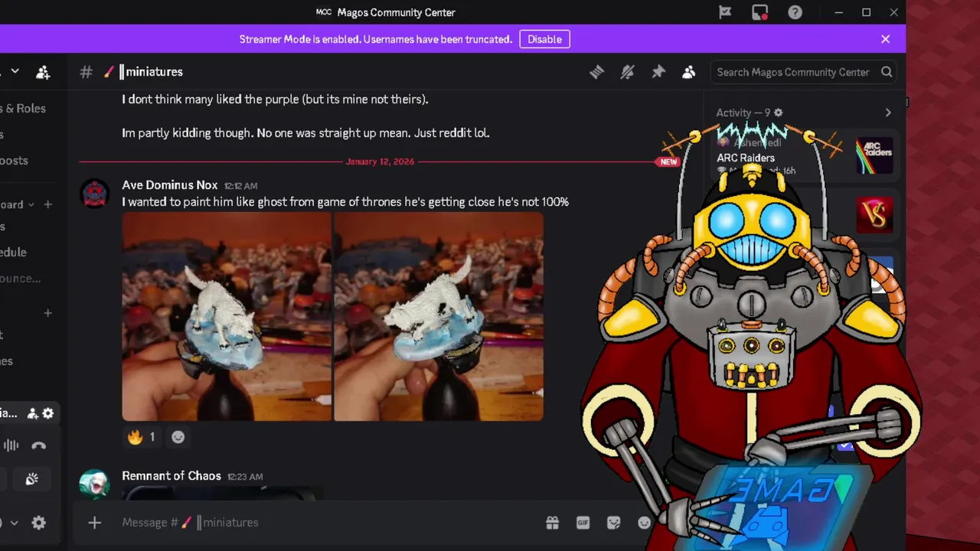Toggle channel notification settings bell
This screenshot has width=980, height=551.
tap(628, 72)
